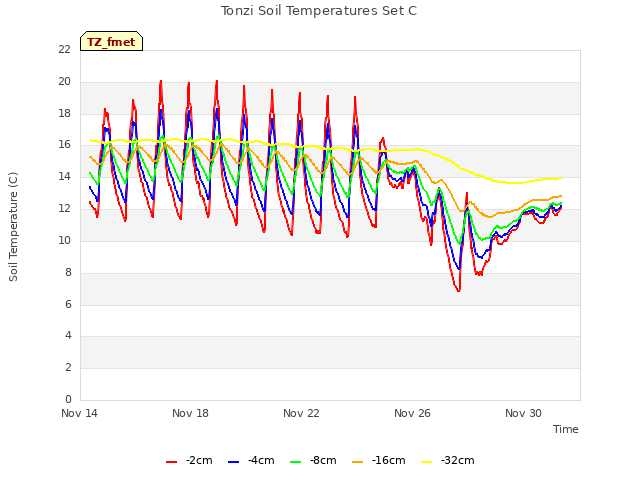Screen dimensions: 640x480
Task: Click the blue -4cm legend swatch
Action: 233,462
